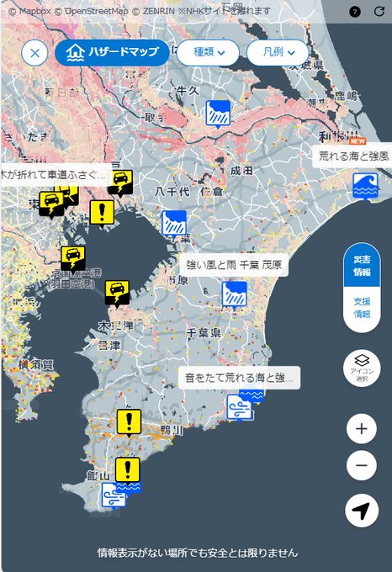Zoom in with the plus button
This screenshot has height=572, width=392.
point(362,429)
